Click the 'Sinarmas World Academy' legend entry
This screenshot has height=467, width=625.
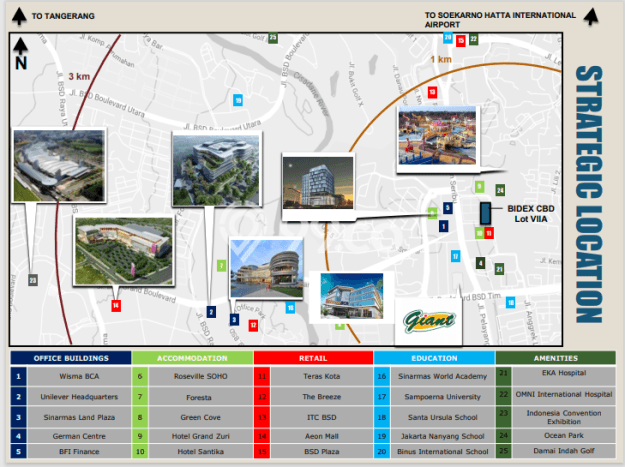click(x=442, y=376)
